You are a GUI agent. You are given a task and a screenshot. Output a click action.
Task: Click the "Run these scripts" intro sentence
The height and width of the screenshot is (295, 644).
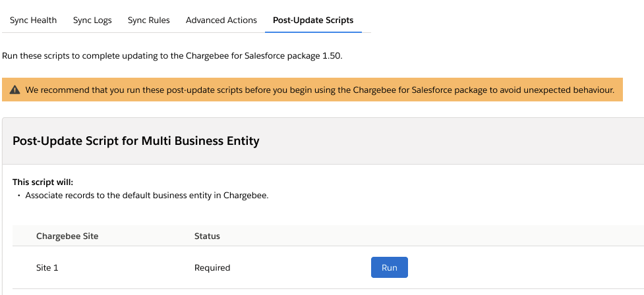pos(172,55)
